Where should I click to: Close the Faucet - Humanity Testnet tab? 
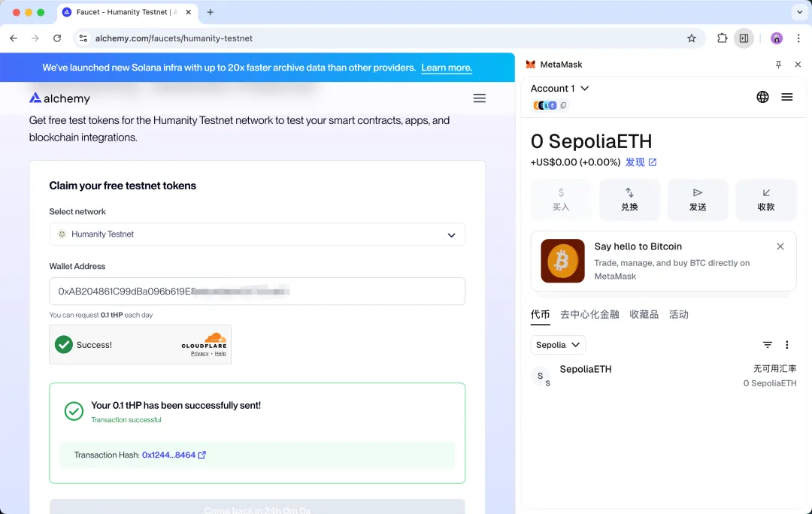[188, 13]
